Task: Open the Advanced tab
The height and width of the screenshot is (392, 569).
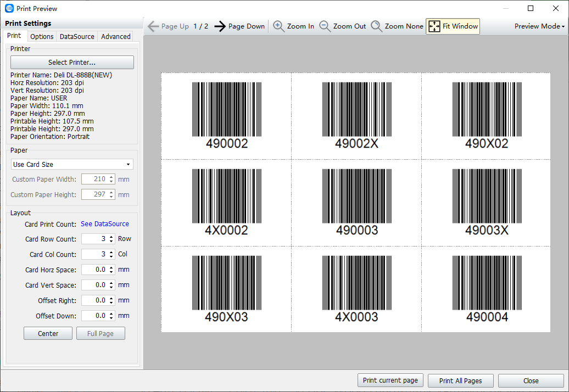Action: point(116,37)
